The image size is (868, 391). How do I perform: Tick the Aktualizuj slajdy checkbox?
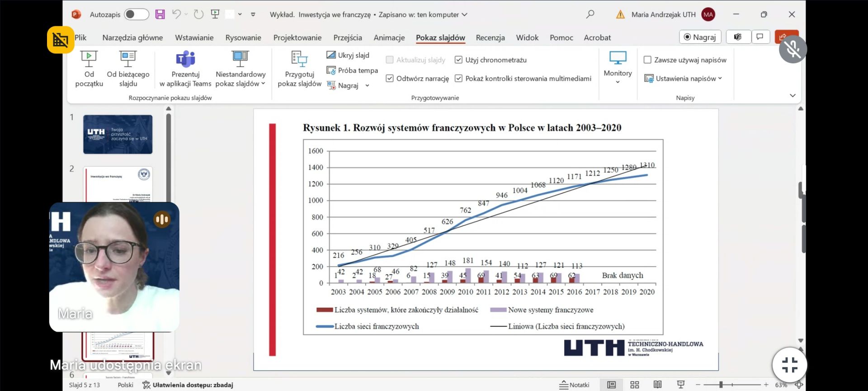[x=389, y=60]
